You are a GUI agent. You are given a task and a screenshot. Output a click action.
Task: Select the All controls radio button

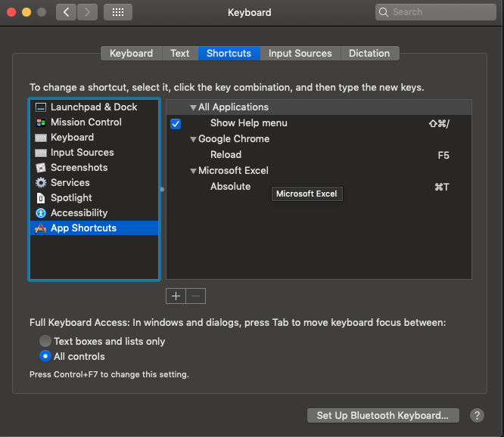tap(45, 356)
